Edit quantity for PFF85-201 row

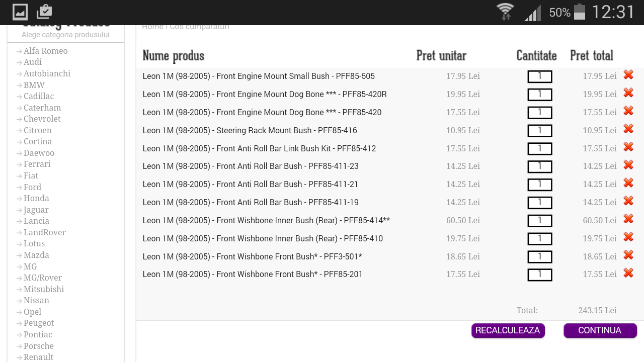point(540,275)
